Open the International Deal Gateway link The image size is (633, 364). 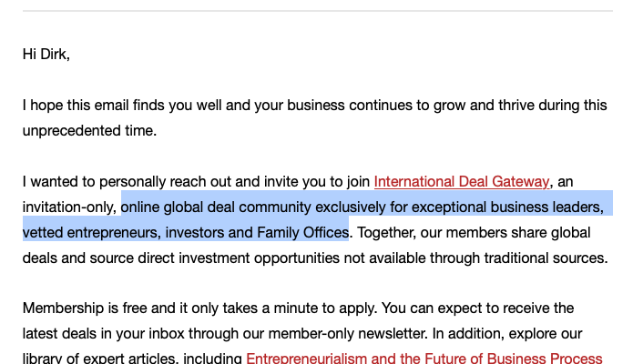pyautogui.click(x=462, y=181)
